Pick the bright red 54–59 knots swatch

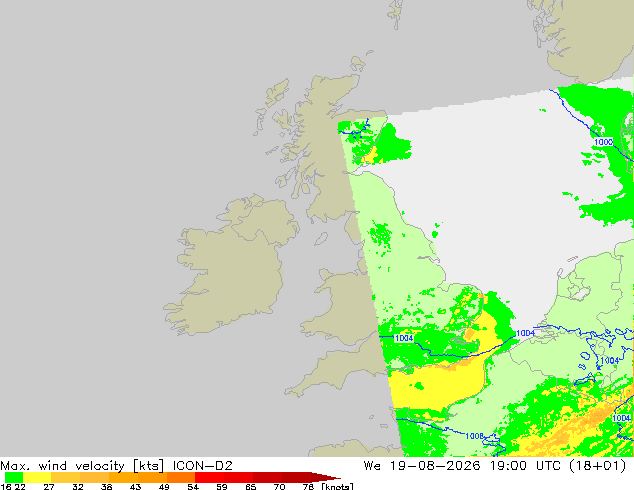pyautogui.click(x=209, y=477)
